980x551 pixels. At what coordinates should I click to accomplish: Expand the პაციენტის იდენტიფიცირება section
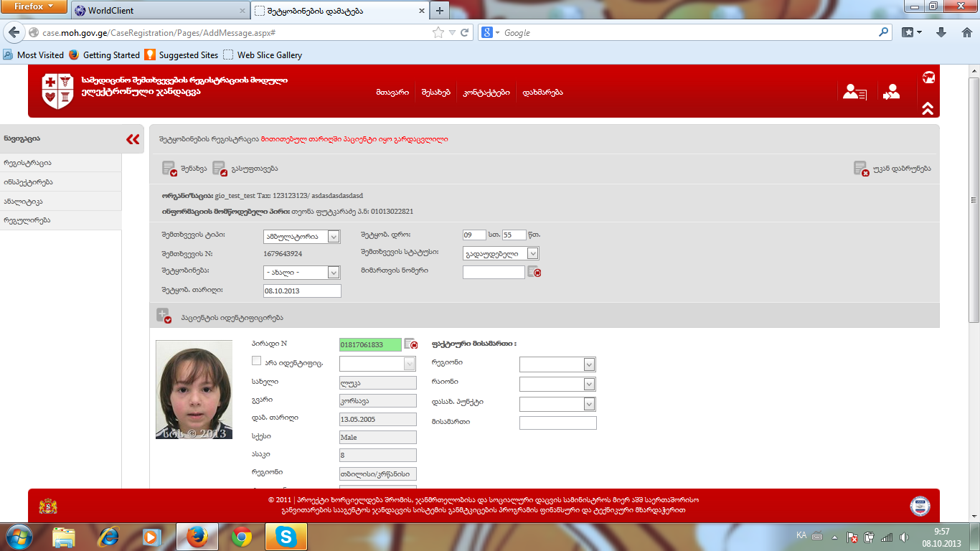(x=164, y=316)
